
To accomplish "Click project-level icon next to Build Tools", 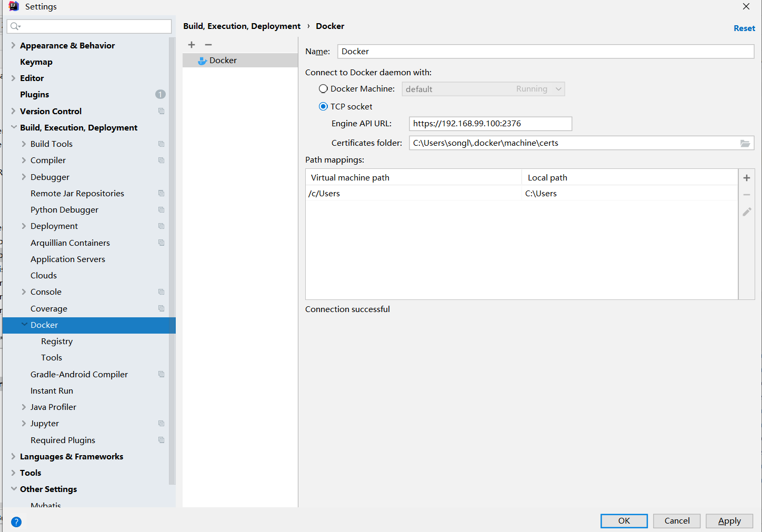I will coord(162,144).
